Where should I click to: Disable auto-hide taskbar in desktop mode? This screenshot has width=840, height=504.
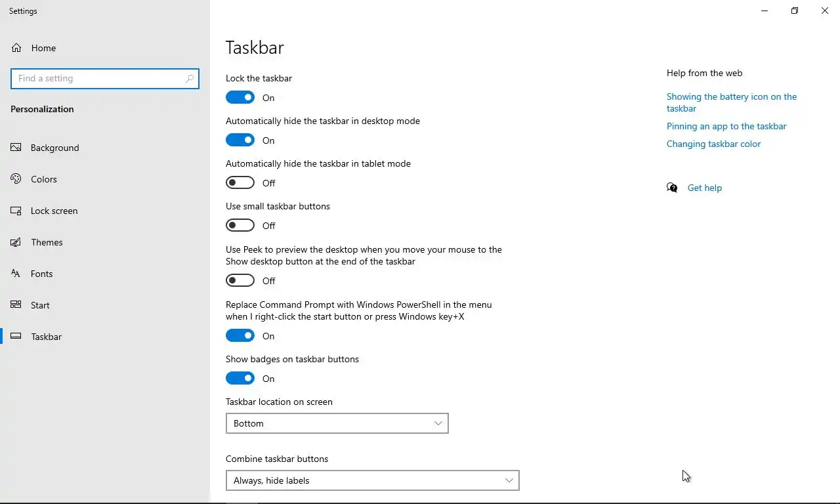(240, 140)
